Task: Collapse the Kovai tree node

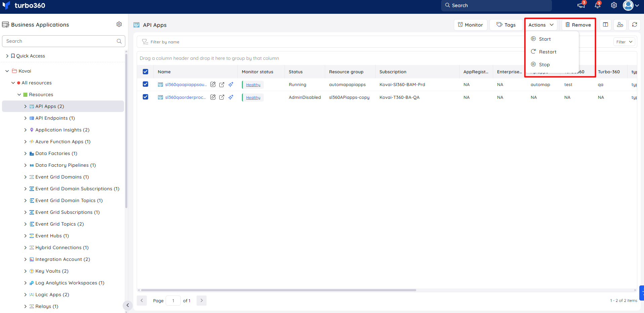Action: pyautogui.click(x=7, y=71)
